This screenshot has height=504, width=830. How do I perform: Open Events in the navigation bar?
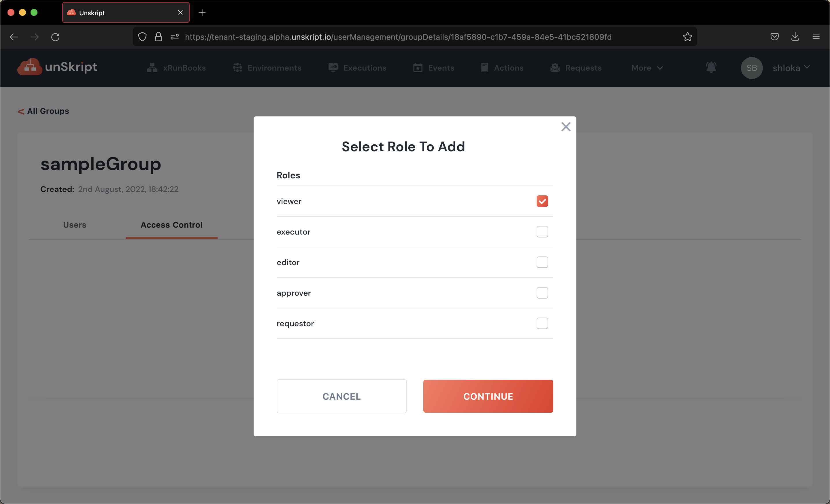(x=434, y=68)
